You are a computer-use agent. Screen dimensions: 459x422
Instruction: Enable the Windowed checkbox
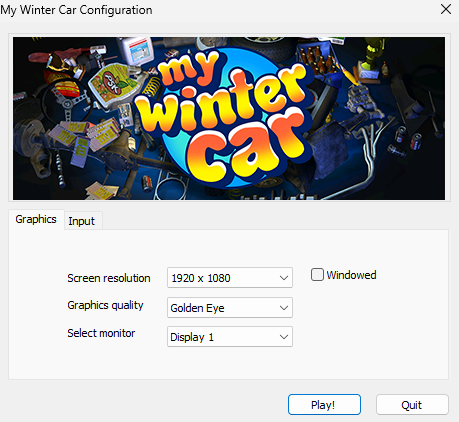coord(317,275)
